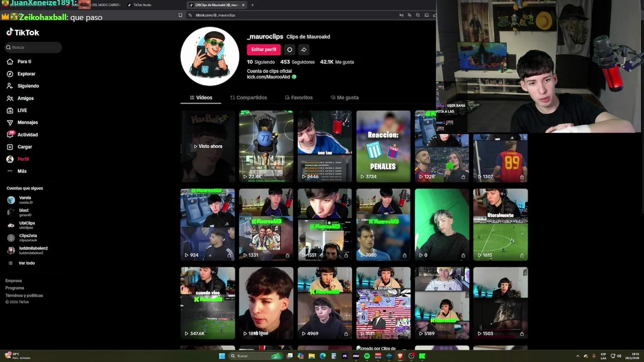Open profile settings gear icon
This screenshot has height=362, width=644.
289,49
